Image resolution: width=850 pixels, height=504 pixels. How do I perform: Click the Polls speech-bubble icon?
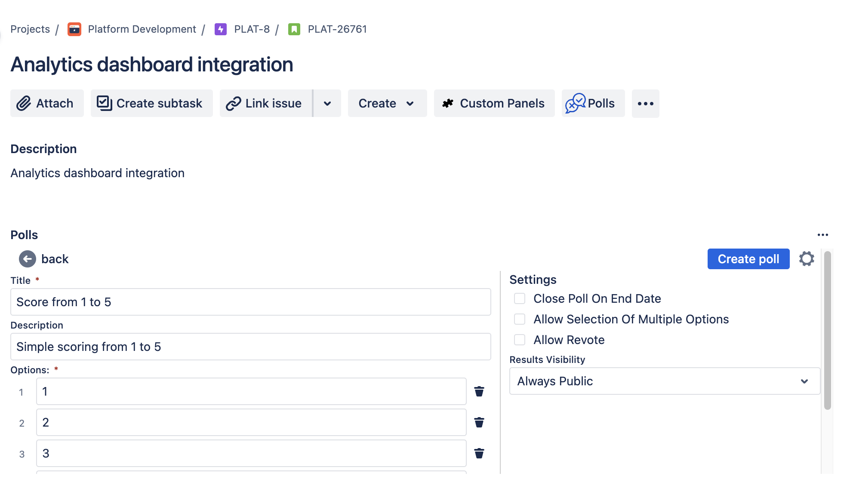pos(575,103)
